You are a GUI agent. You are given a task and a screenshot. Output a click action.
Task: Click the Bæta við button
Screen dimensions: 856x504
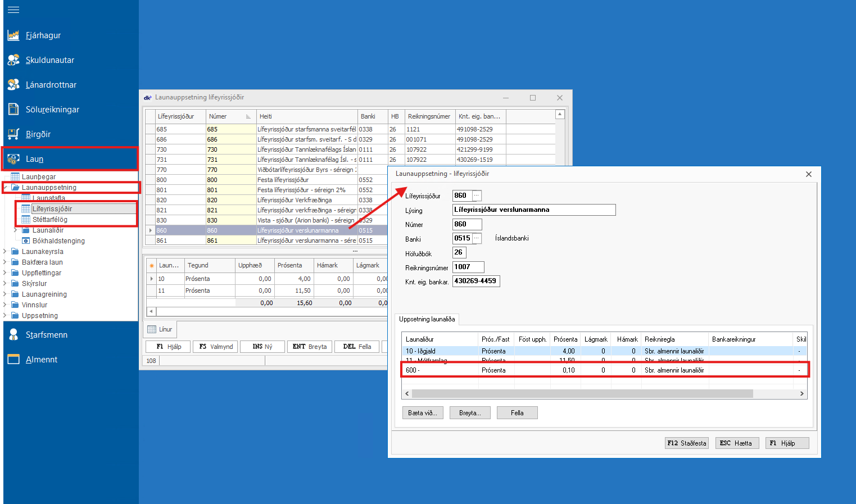[423, 413]
